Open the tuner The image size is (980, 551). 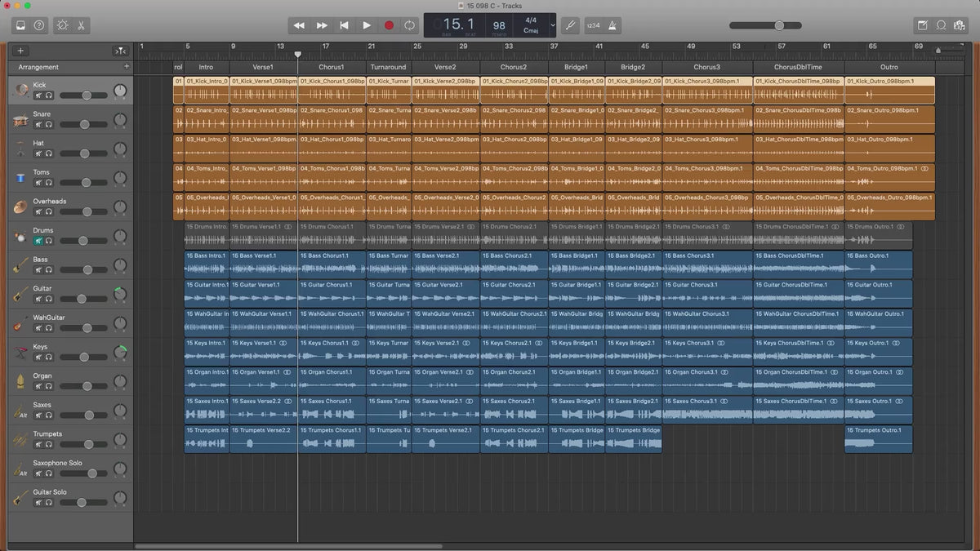[x=571, y=25]
